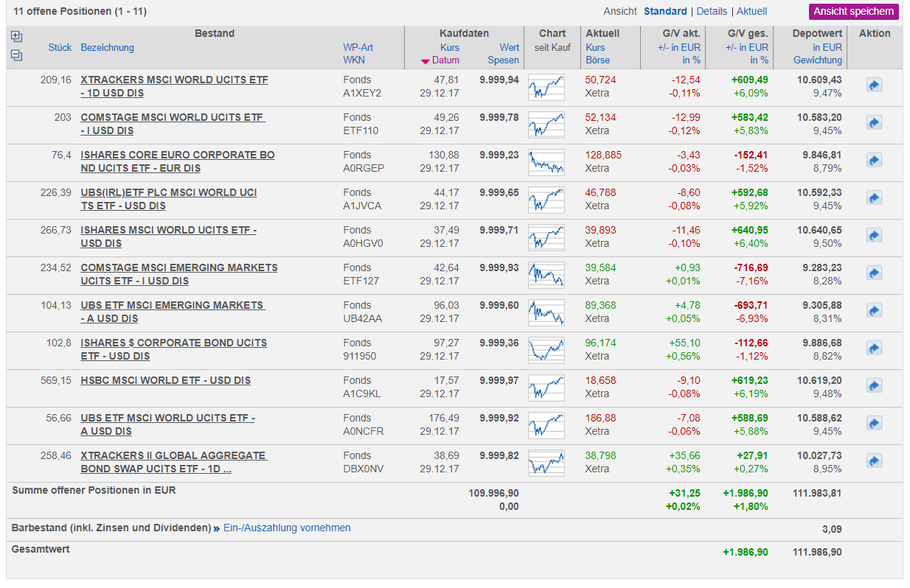Sort table by Stück column header
The height and width of the screenshot is (588, 910).
point(60,47)
